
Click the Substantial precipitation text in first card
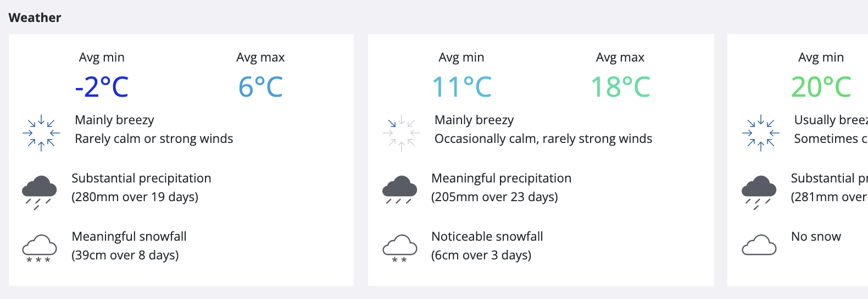(141, 178)
